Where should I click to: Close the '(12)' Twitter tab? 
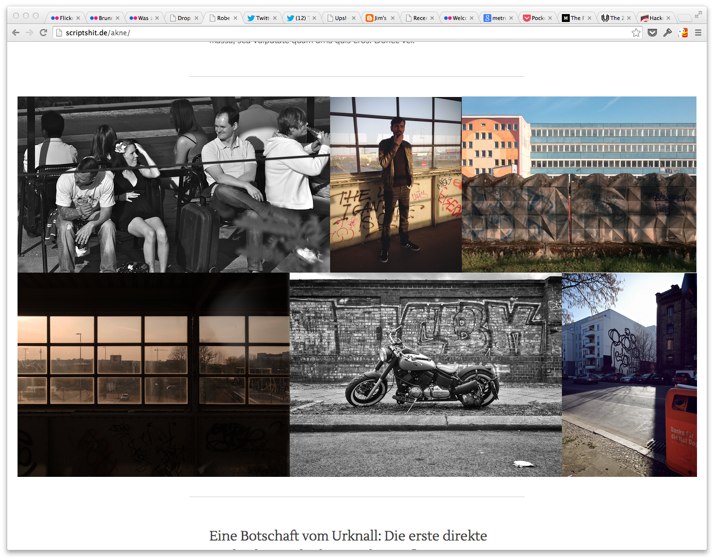314,18
